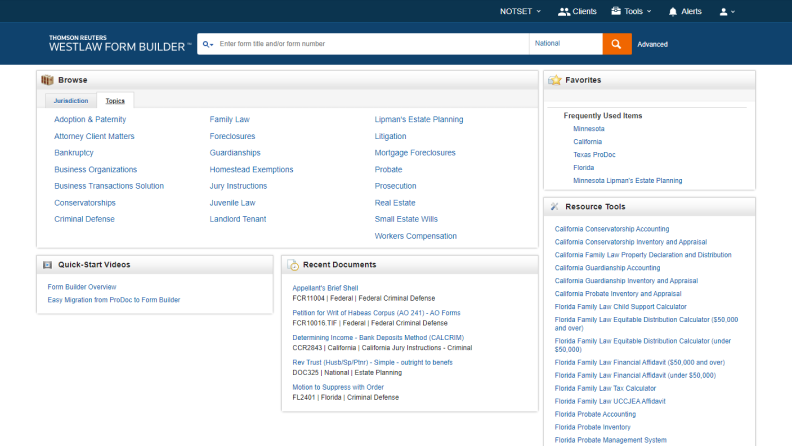This screenshot has height=446, width=792.
Task: Click the Quick-Start Videos panel icon
Action: 47,264
